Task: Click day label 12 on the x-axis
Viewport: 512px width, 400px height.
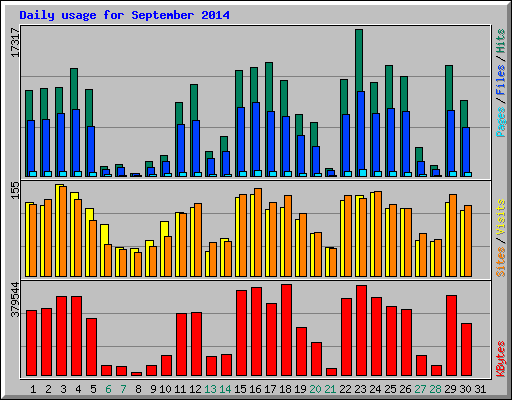Action: (195, 389)
